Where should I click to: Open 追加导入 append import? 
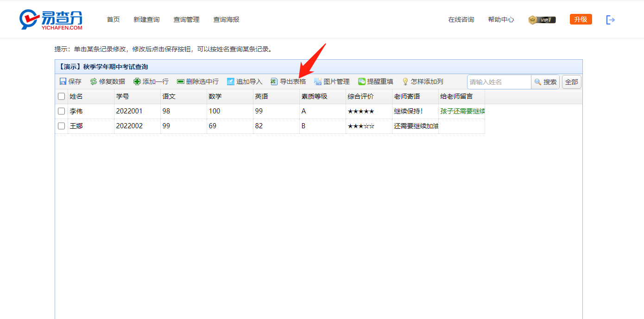click(x=245, y=81)
